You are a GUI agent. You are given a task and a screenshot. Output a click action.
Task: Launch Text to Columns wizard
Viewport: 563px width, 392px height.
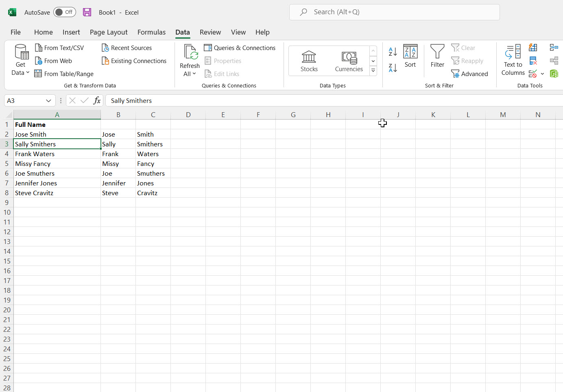point(513,60)
